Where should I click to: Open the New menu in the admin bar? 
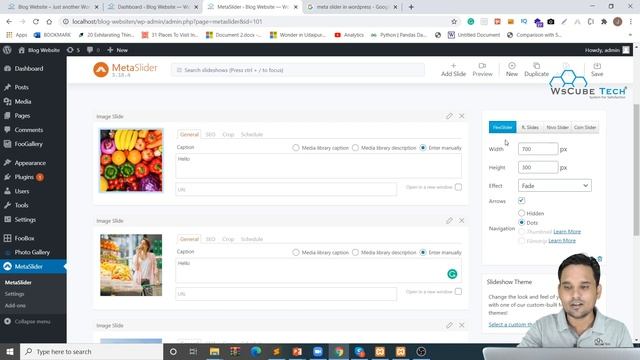click(118, 50)
